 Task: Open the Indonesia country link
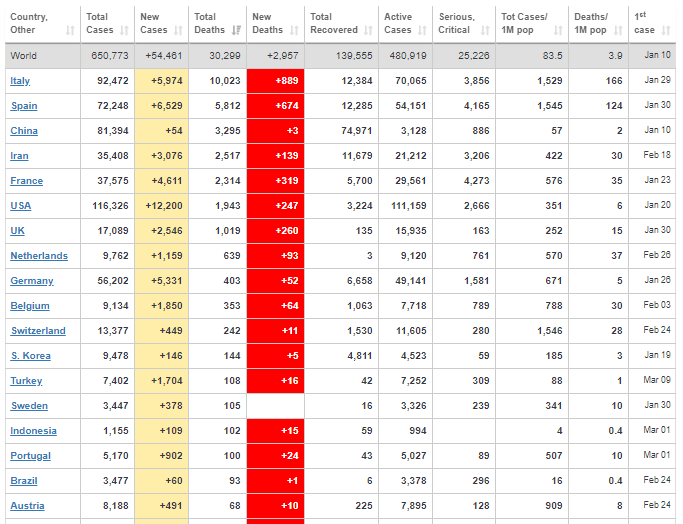(x=34, y=431)
